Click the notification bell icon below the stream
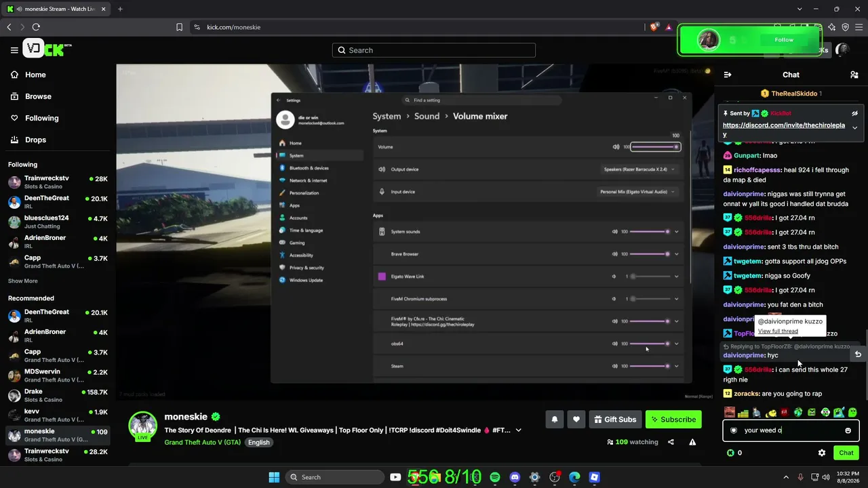The image size is (868, 488). click(x=554, y=420)
